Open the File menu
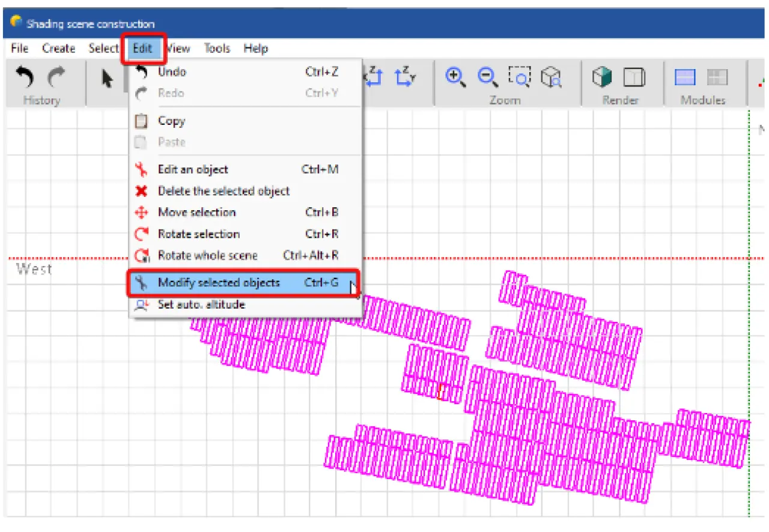The height and width of the screenshot is (532, 769). tap(19, 49)
